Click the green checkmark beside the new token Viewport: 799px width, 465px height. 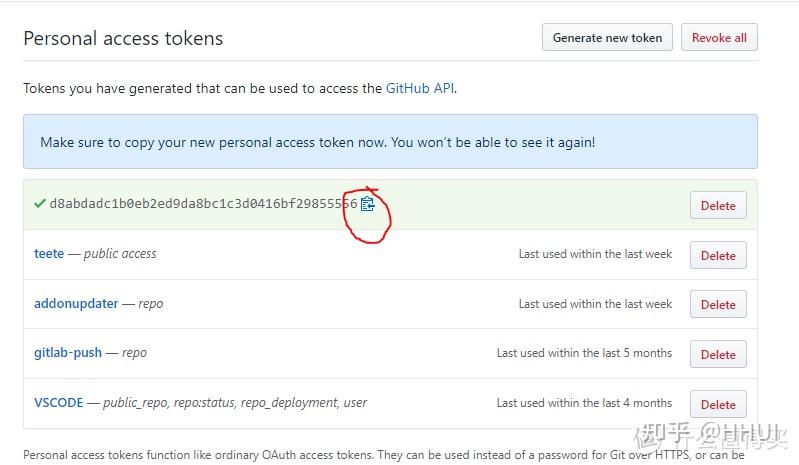pos(39,203)
